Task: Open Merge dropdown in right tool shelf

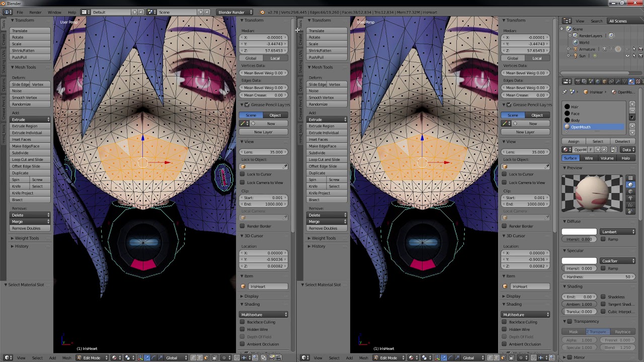Action: click(328, 222)
